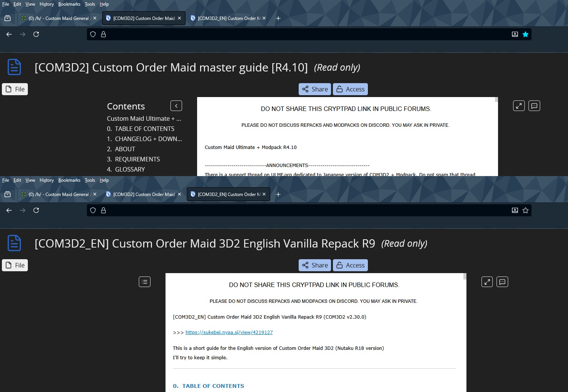Open the File menu in the top window's menu bar

(x=6, y=4)
